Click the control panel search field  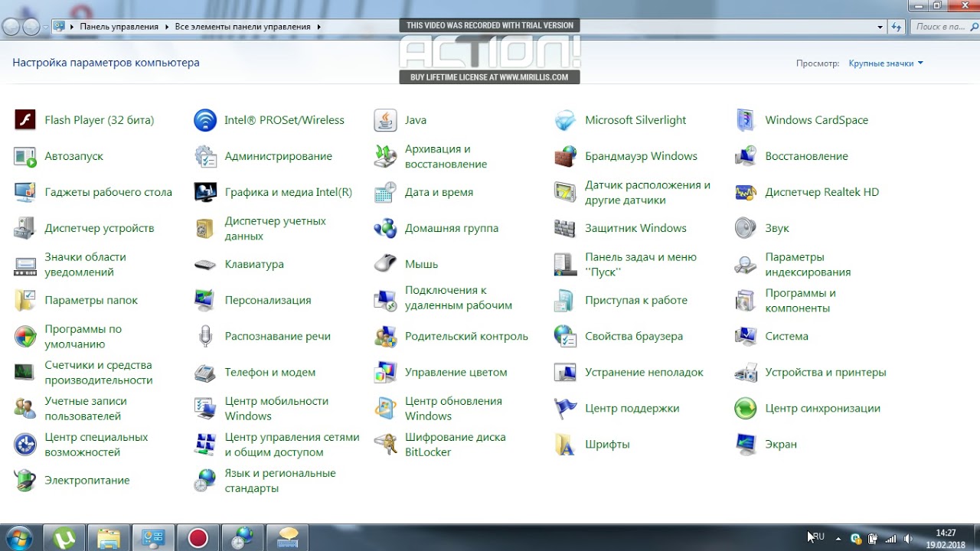point(944,27)
